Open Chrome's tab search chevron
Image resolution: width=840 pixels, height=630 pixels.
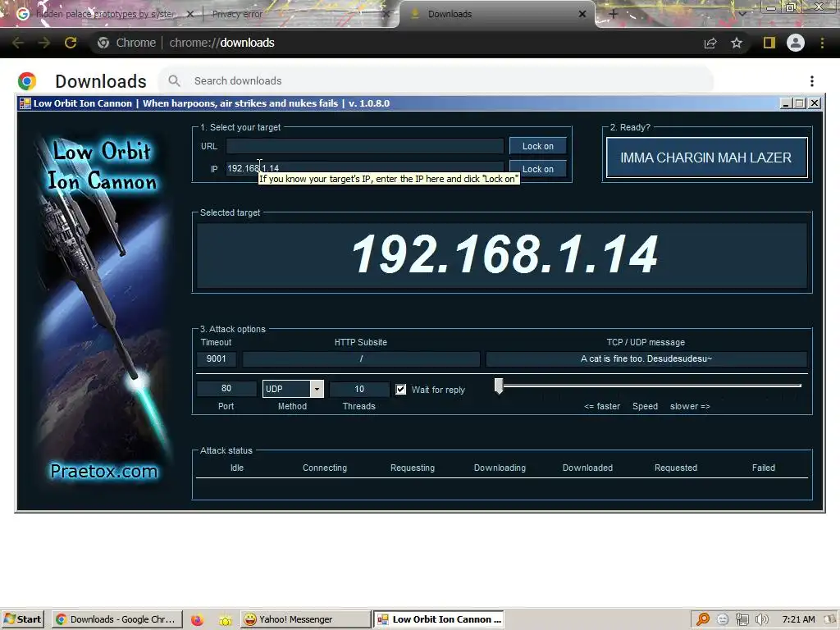tap(742, 14)
